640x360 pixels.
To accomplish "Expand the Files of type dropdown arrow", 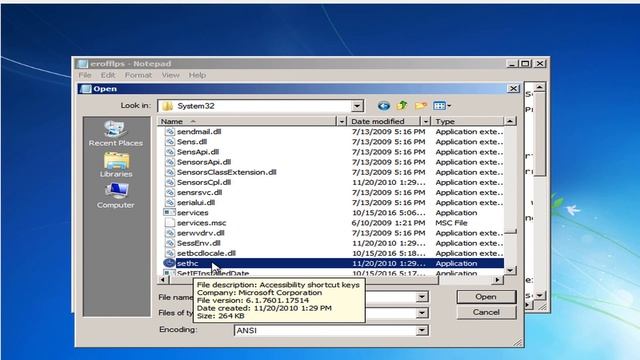I will pos(422,313).
